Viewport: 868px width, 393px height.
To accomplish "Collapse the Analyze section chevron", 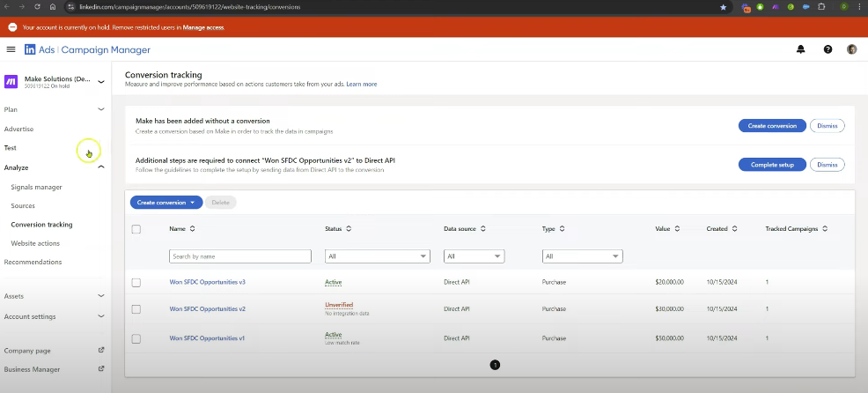I will pyautogui.click(x=100, y=167).
